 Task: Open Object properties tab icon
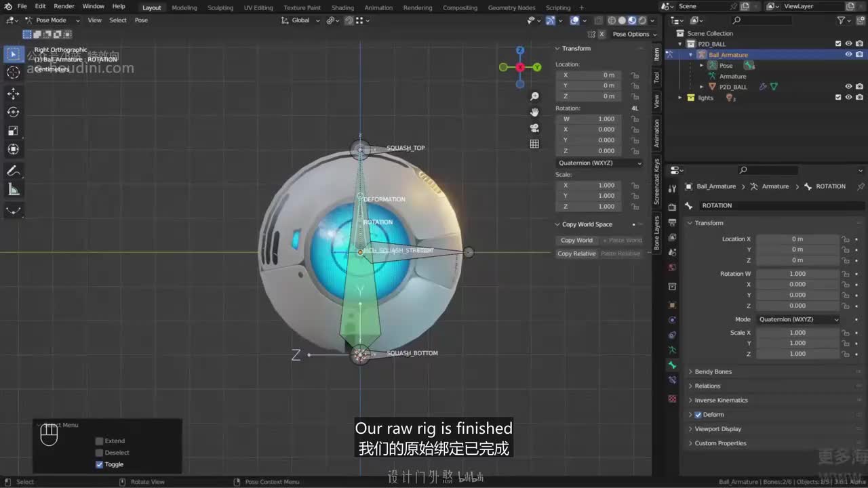(672, 305)
